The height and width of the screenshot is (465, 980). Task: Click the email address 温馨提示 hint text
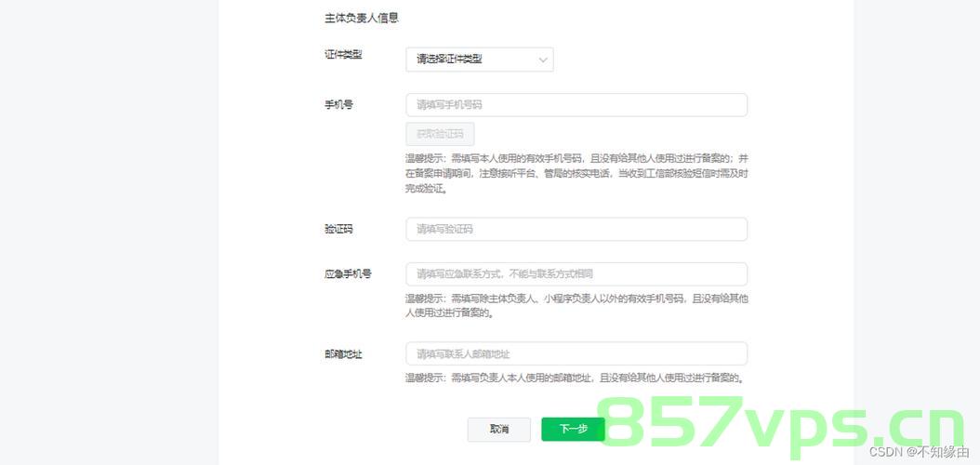tap(575, 379)
